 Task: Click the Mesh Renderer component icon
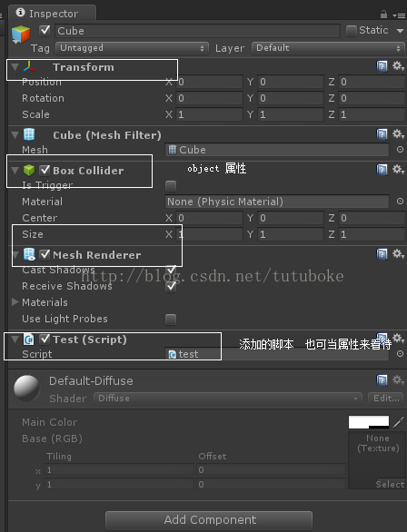[x=29, y=254]
